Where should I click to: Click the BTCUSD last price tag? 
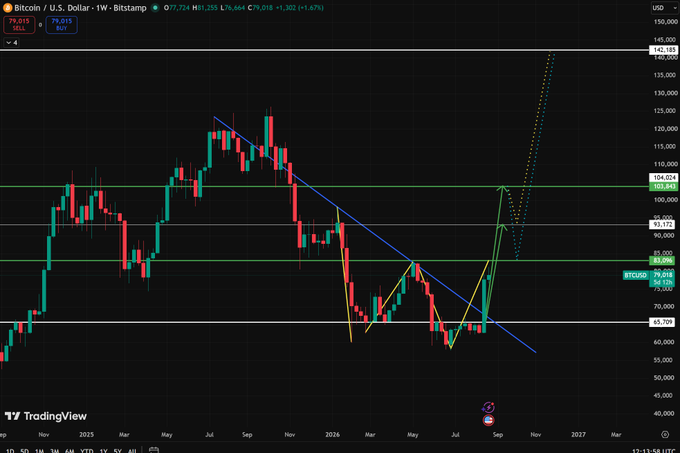(635, 275)
